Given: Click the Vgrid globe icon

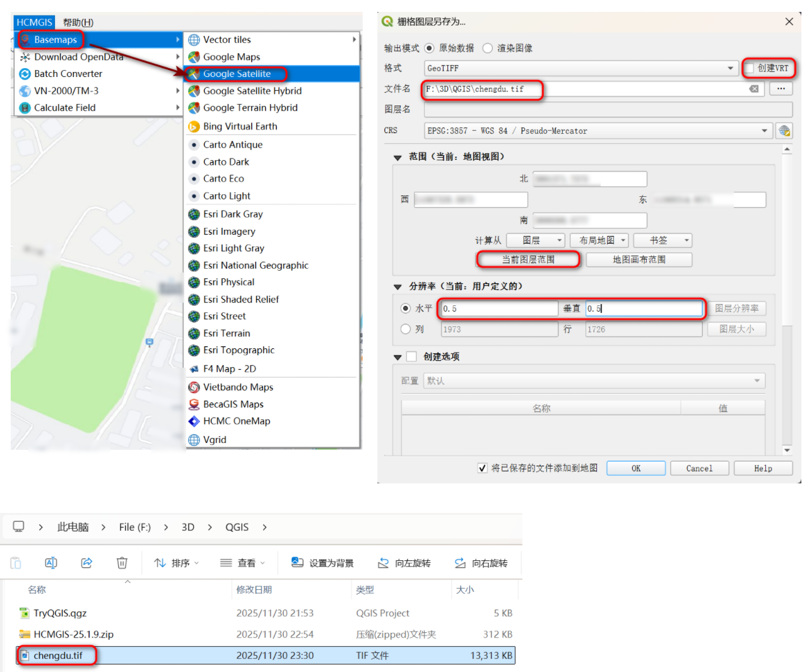Looking at the screenshot, I should [194, 440].
